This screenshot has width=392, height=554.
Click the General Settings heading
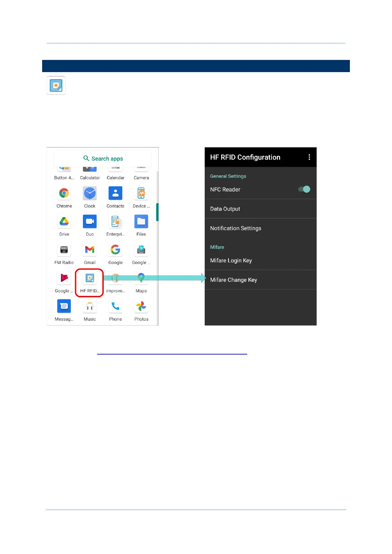pos(228,176)
